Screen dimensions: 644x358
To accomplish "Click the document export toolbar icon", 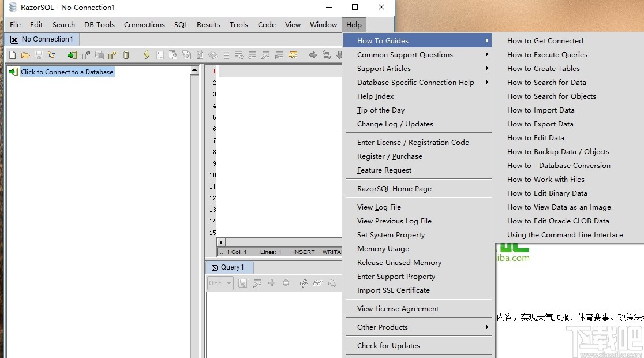I will [173, 55].
